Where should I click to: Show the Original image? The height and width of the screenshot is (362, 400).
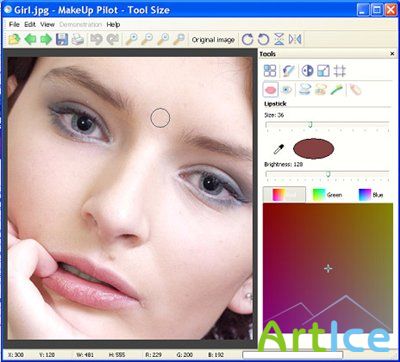(x=213, y=40)
